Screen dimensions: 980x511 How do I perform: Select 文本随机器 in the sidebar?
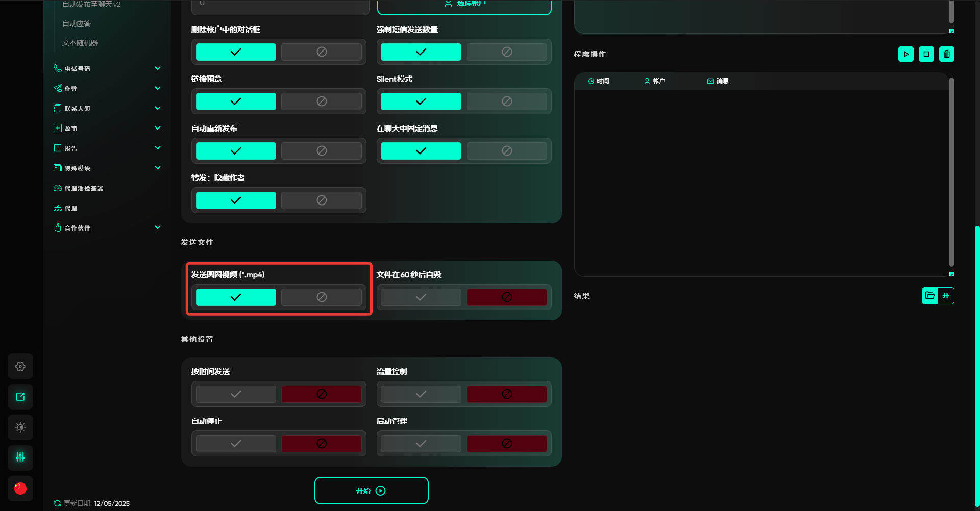(80, 43)
